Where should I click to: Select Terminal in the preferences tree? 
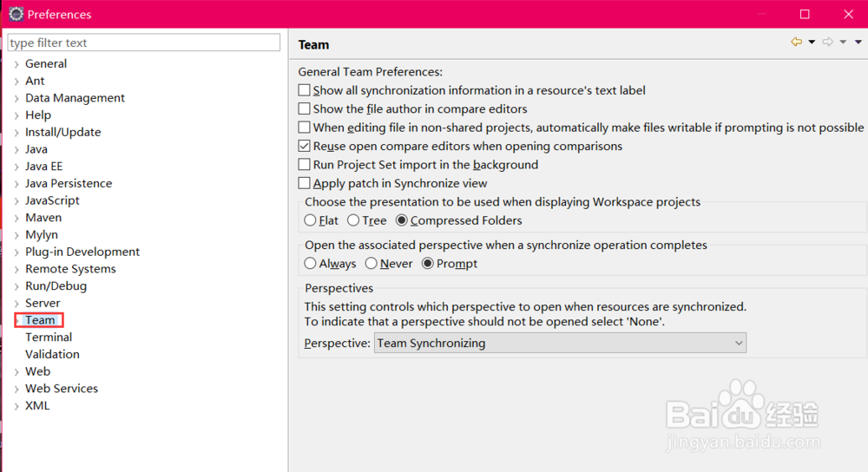pyautogui.click(x=49, y=337)
